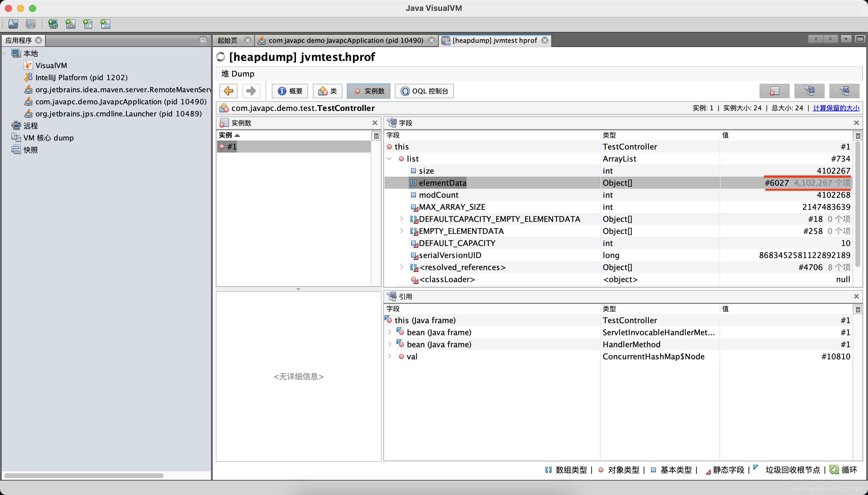Screen dimensions: 868x495
Task: Expand the val ConcurrentHashMap$Node reference
Action: point(389,356)
